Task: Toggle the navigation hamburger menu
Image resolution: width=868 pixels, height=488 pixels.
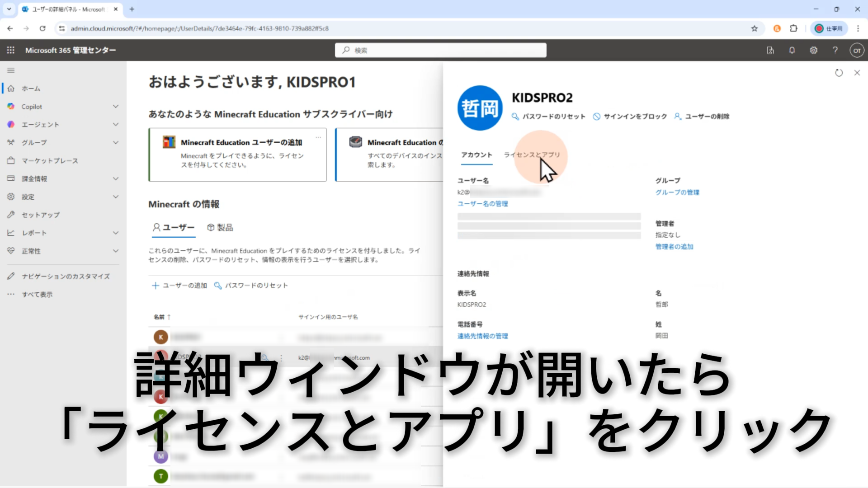Action: [11, 70]
